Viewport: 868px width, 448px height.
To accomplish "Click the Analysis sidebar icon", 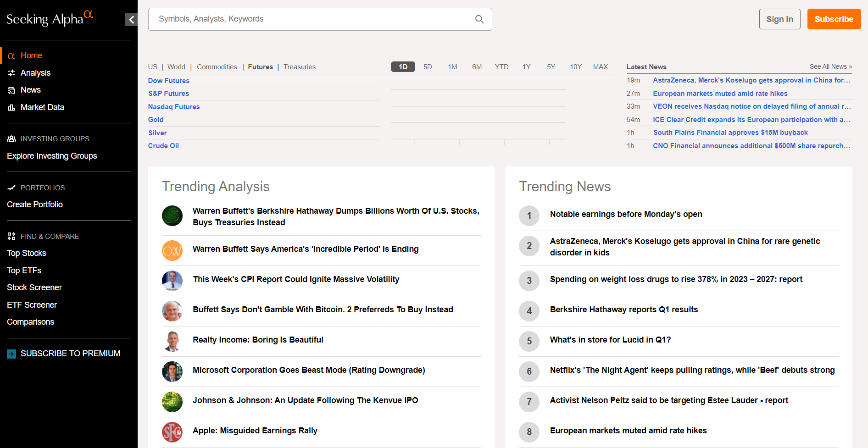I will click(x=11, y=73).
